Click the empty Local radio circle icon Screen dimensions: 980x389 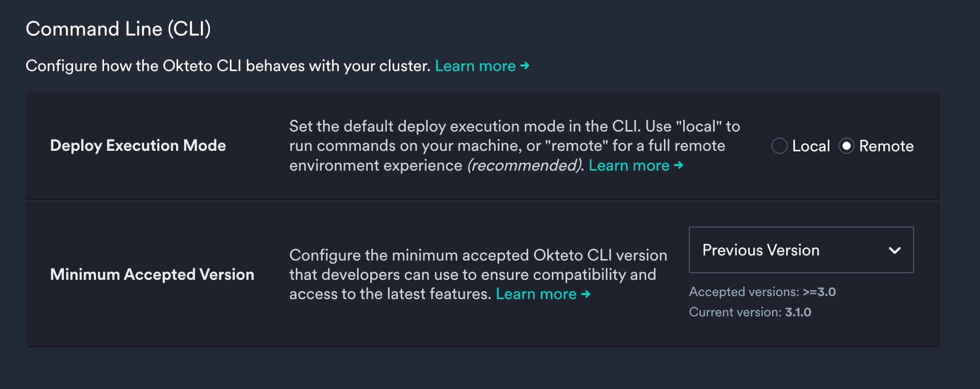[x=779, y=146]
